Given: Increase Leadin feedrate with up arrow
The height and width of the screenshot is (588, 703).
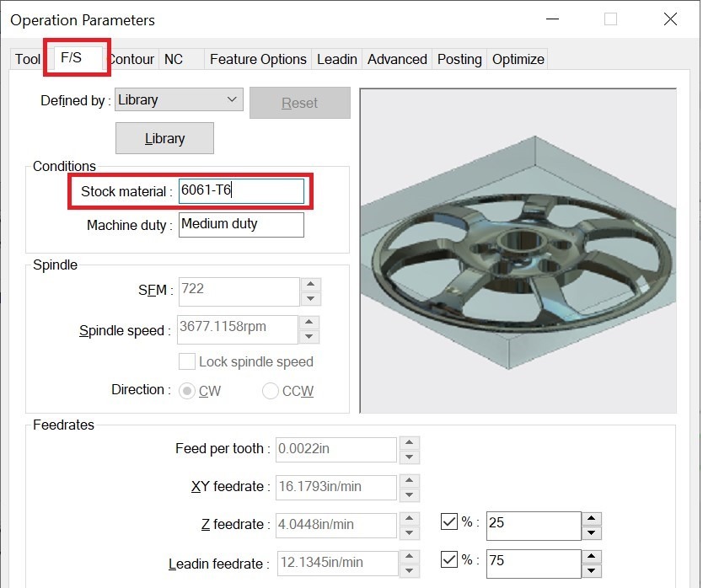Looking at the screenshot, I should coord(409,557).
